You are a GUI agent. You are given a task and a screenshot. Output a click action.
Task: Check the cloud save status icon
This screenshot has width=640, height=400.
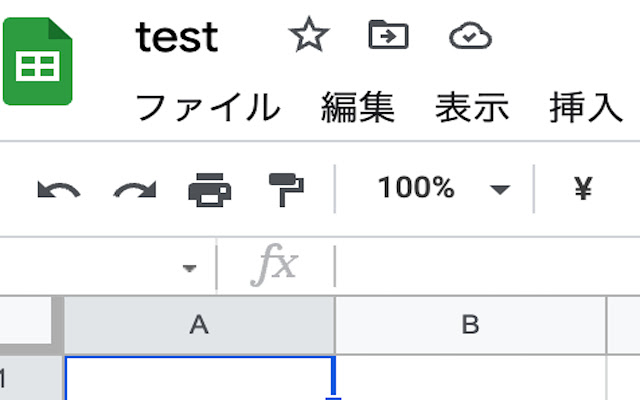coord(470,36)
